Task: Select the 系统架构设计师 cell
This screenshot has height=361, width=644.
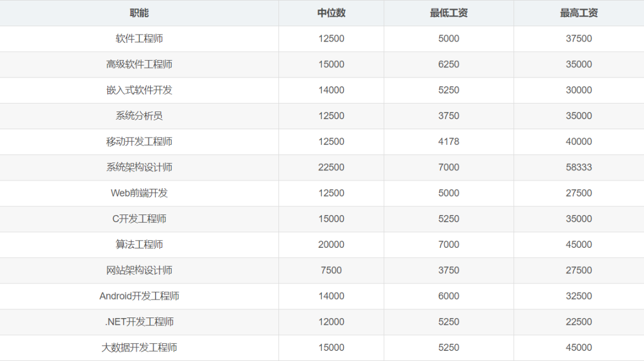Action: point(139,167)
